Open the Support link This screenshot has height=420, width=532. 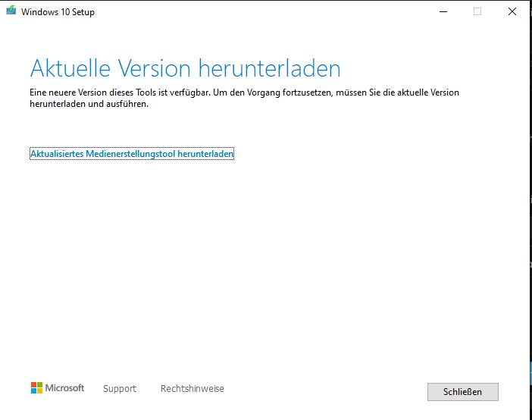(x=120, y=388)
